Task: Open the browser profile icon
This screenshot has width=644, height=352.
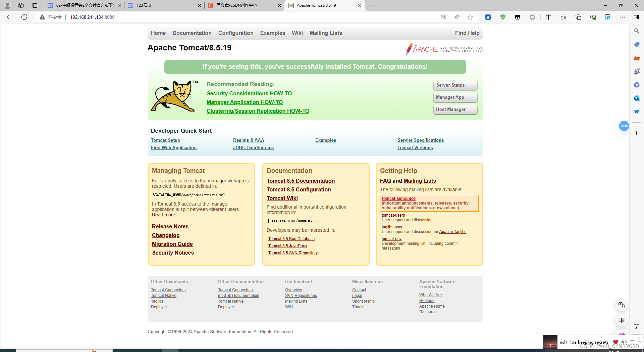Action: 7,5
